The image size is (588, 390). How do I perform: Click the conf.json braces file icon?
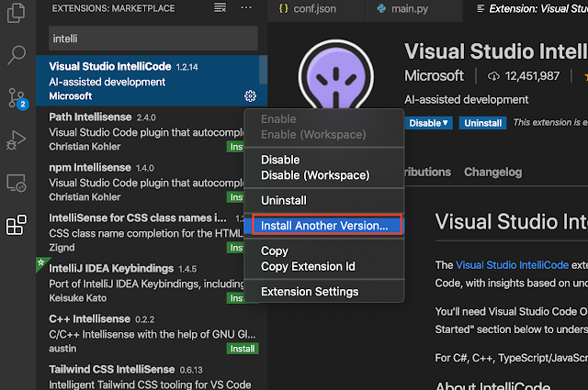coord(284,8)
